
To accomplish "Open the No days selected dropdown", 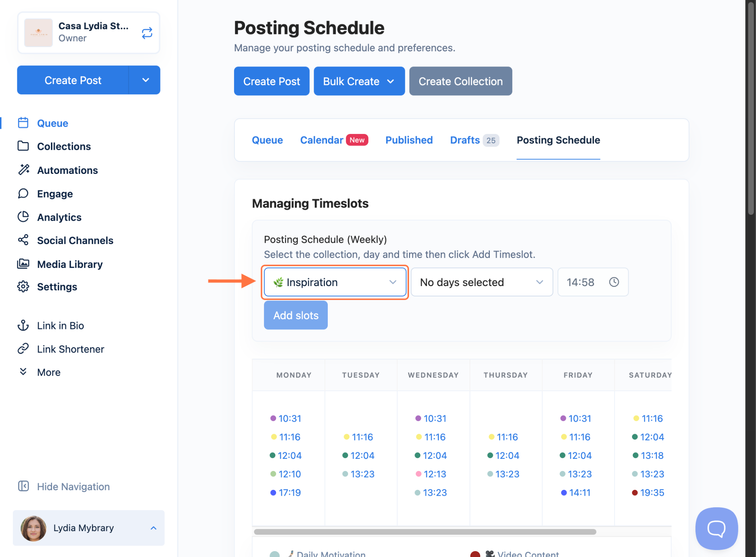I will [x=481, y=282].
